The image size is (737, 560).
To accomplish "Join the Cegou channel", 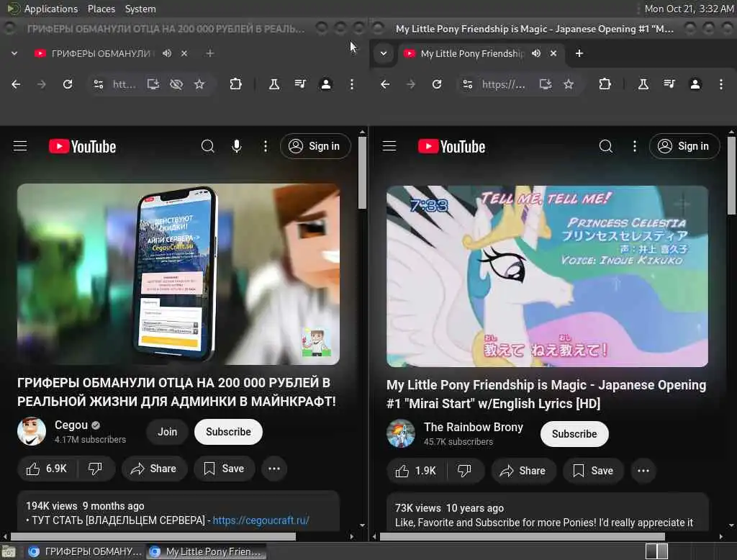I will pos(167,432).
